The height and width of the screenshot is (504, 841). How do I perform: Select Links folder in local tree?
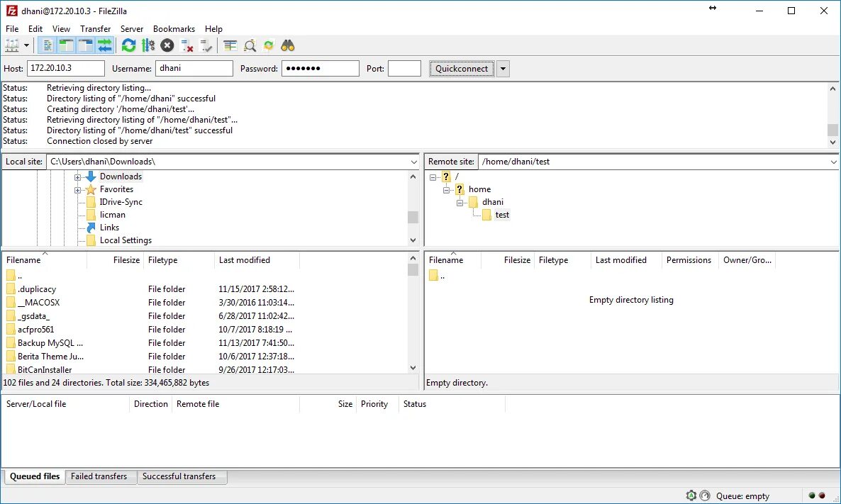click(109, 228)
